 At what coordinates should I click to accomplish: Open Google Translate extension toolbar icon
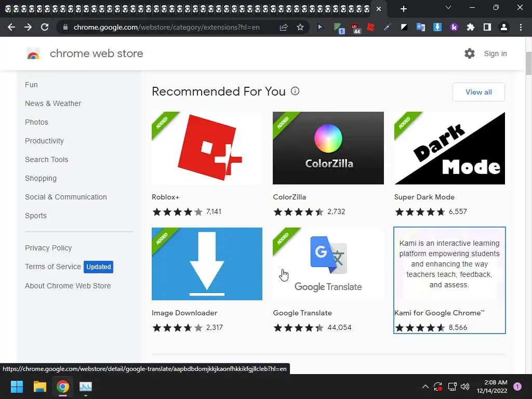[x=420, y=27]
